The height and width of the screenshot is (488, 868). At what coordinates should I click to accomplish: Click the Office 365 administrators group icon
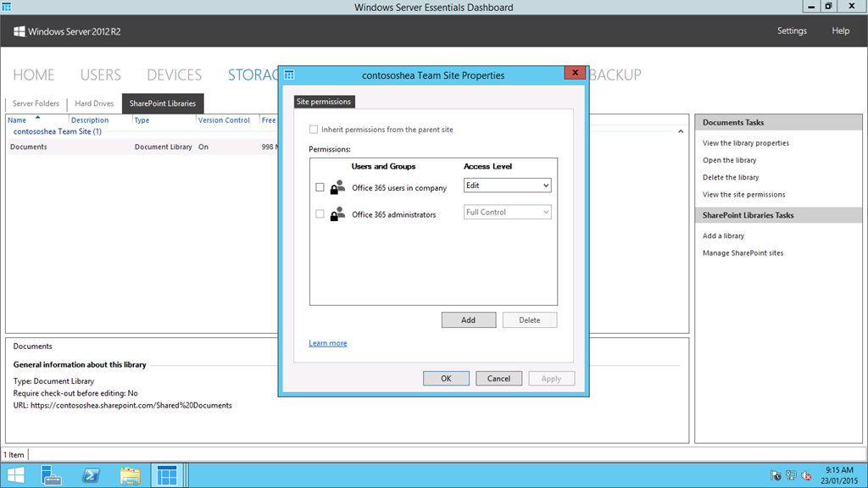click(337, 214)
